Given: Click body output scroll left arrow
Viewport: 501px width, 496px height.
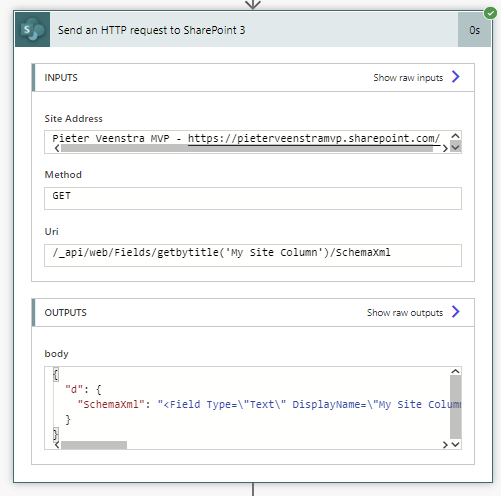Looking at the screenshot, I should coord(57,445).
